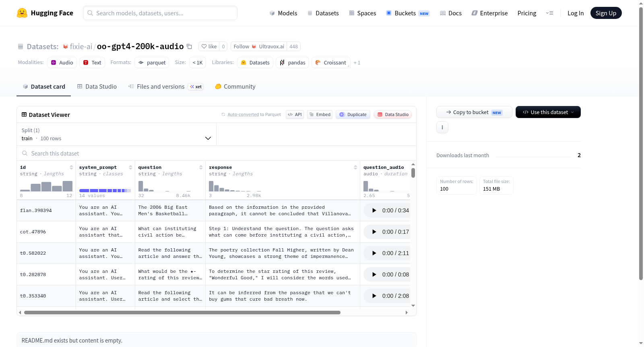
Task: Open the three-dot more options button
Action: (x=442, y=127)
